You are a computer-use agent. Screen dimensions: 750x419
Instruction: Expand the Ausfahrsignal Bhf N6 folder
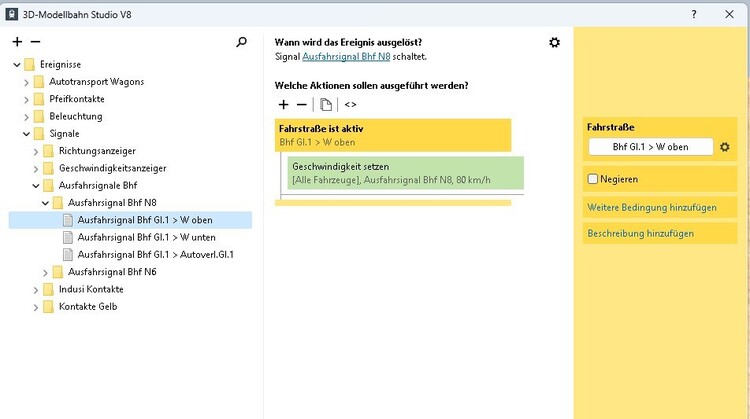(x=45, y=272)
